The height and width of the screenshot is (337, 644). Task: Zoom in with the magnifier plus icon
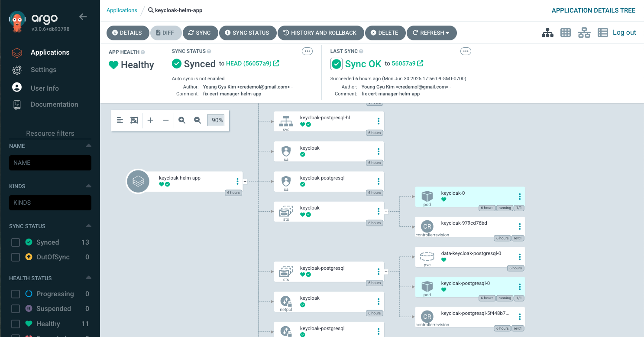click(x=182, y=120)
